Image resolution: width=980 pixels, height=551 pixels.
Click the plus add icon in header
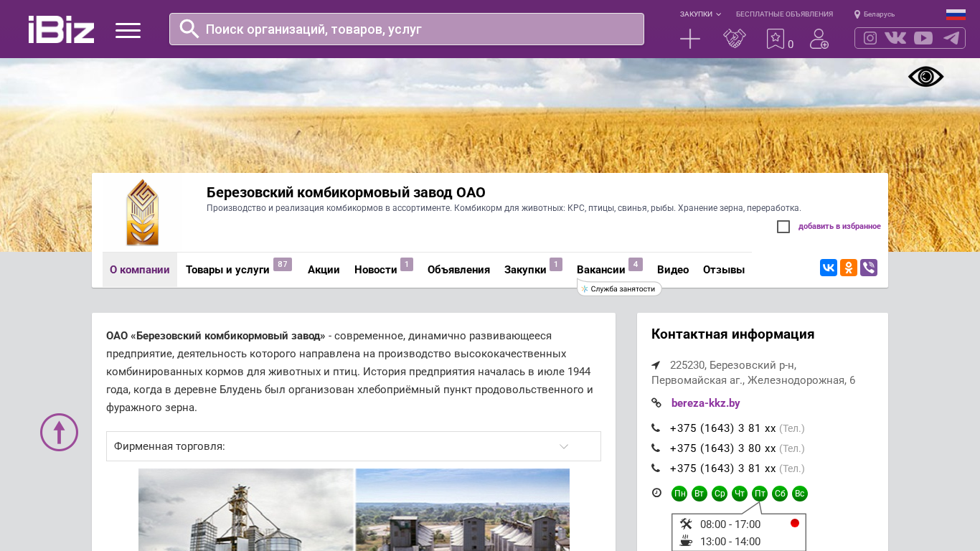tap(690, 39)
